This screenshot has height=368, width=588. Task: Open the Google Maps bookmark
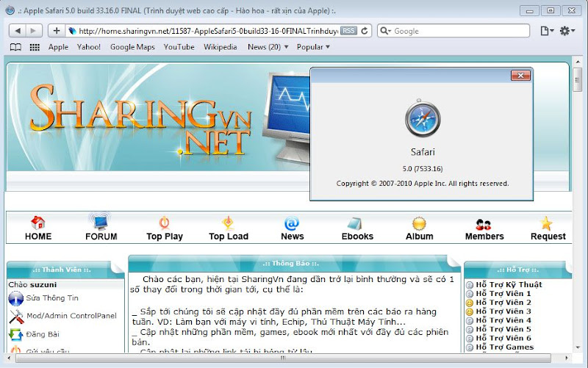point(132,47)
